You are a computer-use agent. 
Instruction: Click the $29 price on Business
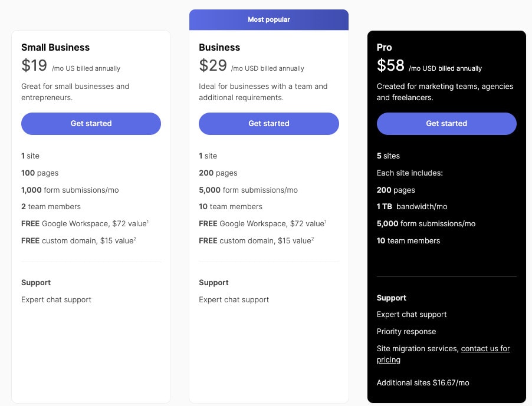coord(212,65)
